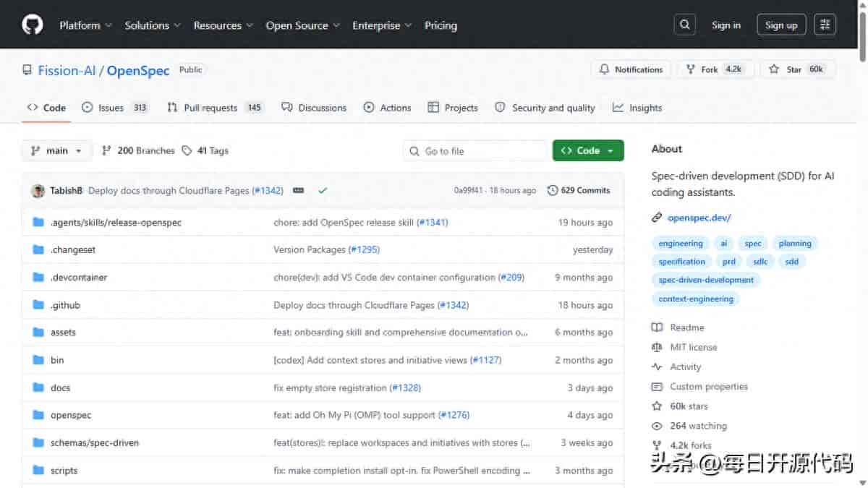Check the green commit status checkmark
The height and width of the screenshot is (488, 868).
(323, 190)
